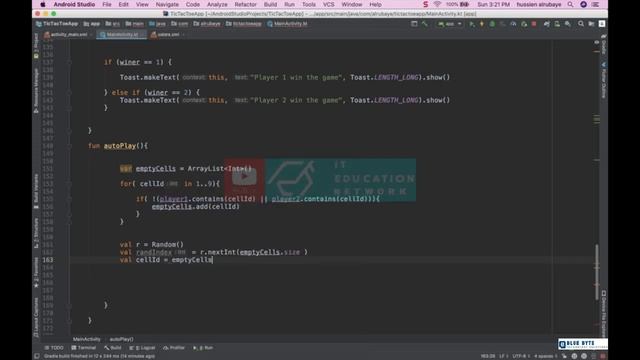Click the Gradle build finished status message

click(x=99, y=356)
